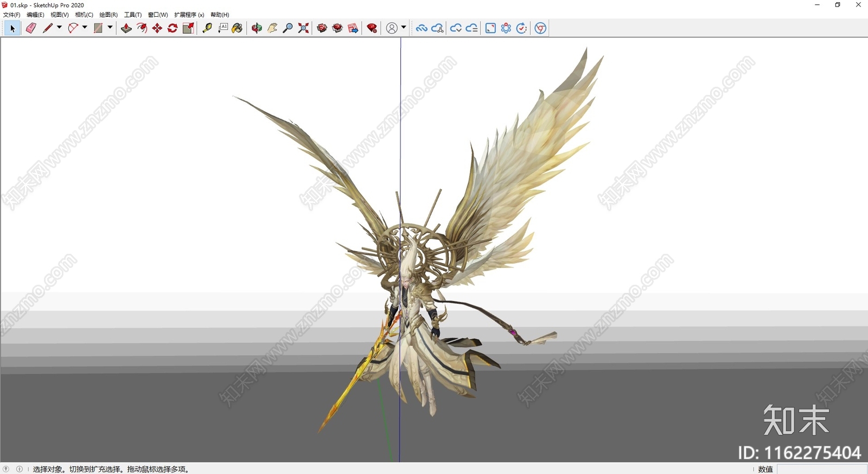The image size is (868, 474).
Task: Restore down the SketchUp window
Action: (x=838, y=5)
